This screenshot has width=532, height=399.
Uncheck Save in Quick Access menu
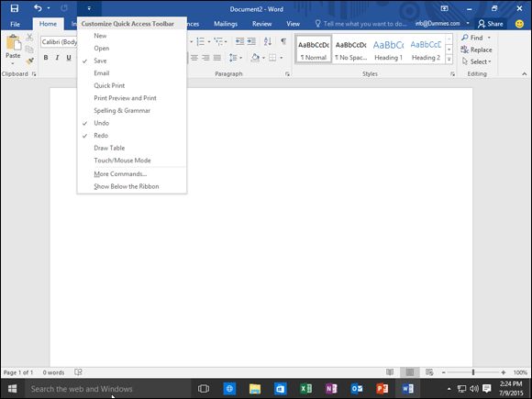click(132, 61)
